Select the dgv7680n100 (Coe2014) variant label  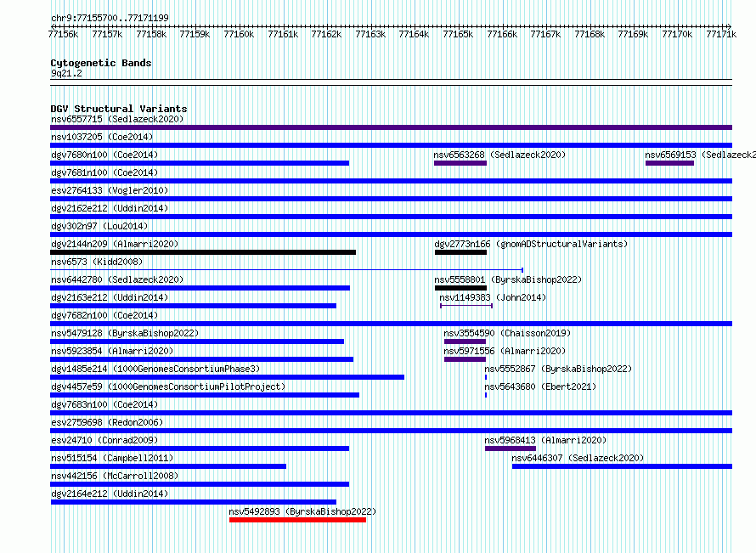[104, 155]
